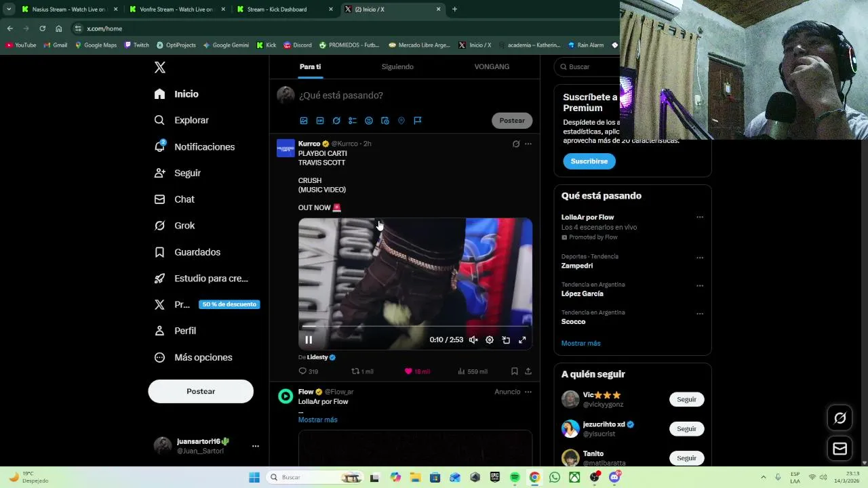Click Grok icon on Kurrco's post

click(x=516, y=144)
